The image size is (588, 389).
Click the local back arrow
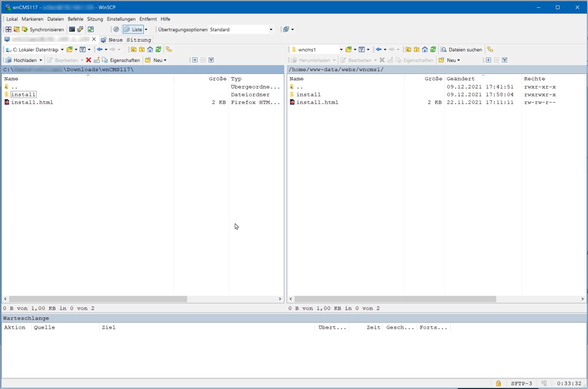(99, 50)
